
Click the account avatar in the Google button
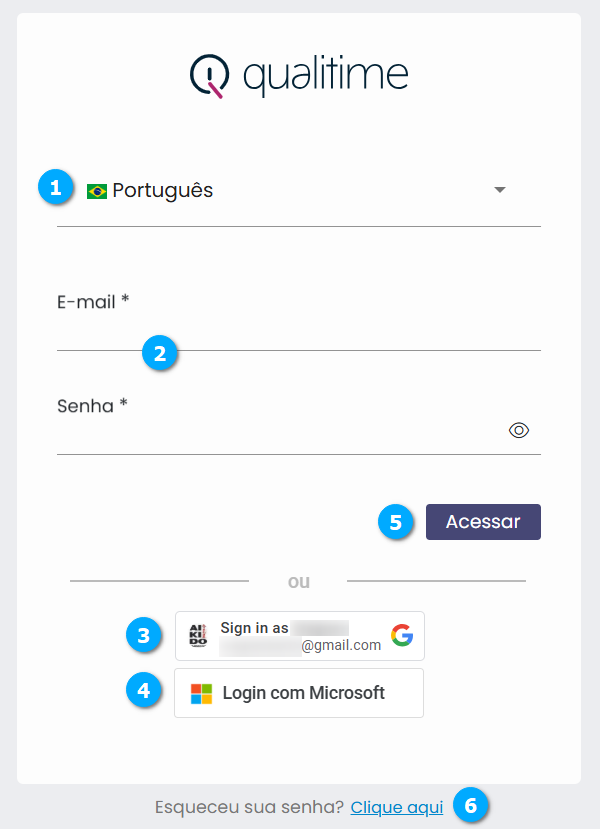pos(198,635)
